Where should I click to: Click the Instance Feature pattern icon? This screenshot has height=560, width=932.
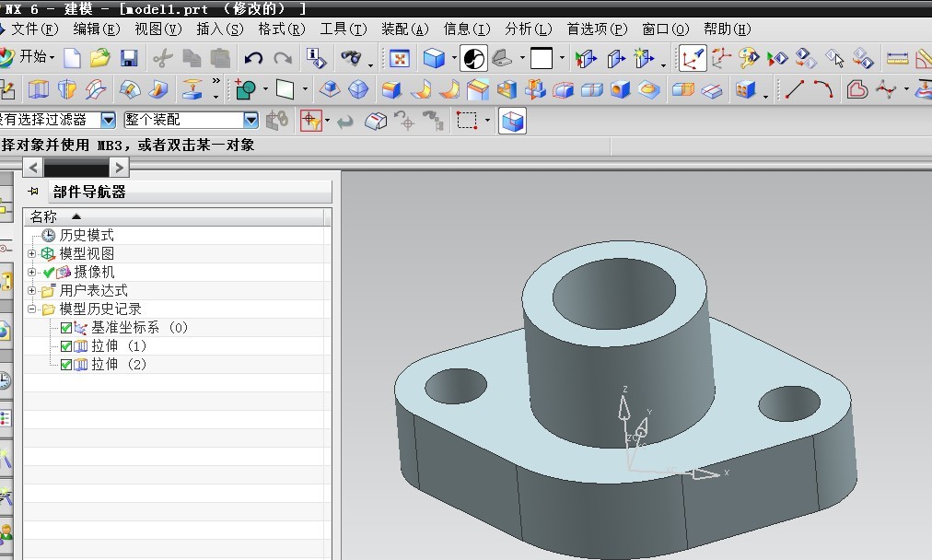pos(745,89)
